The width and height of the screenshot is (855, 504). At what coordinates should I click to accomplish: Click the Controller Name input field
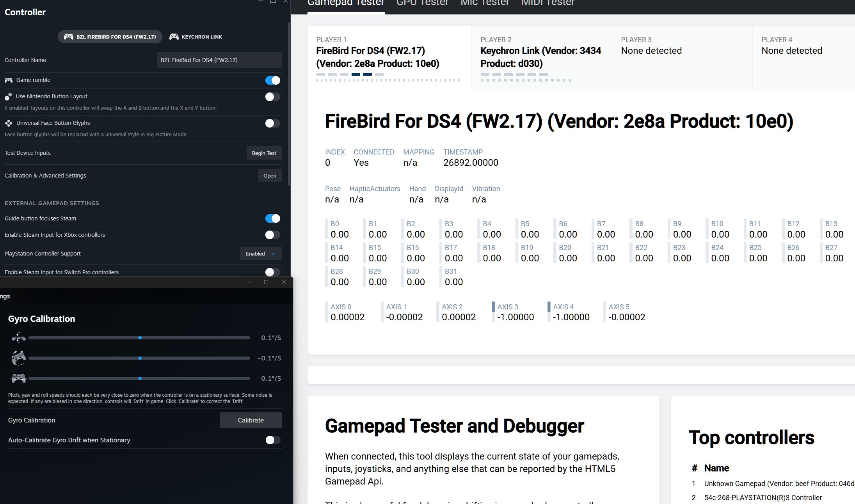pos(219,60)
